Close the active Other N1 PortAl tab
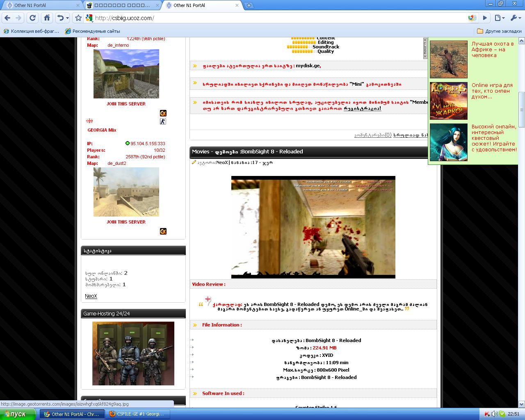This screenshot has width=525, height=420. click(x=237, y=5)
